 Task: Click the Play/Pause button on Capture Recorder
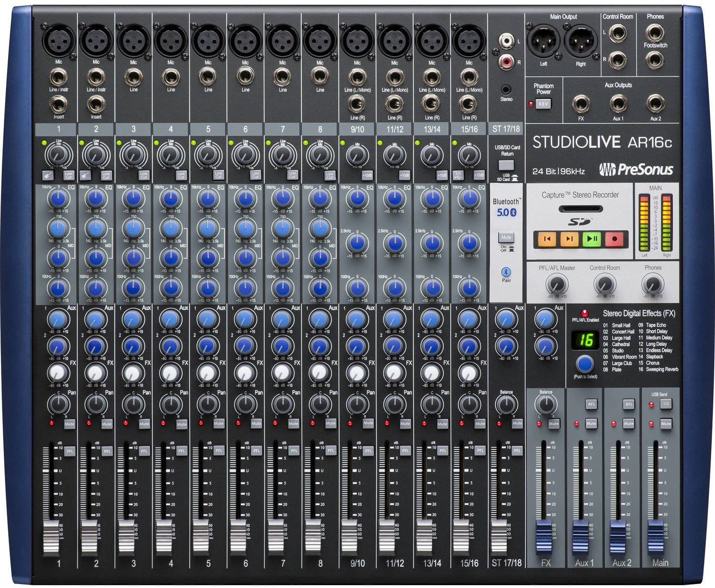coord(592,239)
